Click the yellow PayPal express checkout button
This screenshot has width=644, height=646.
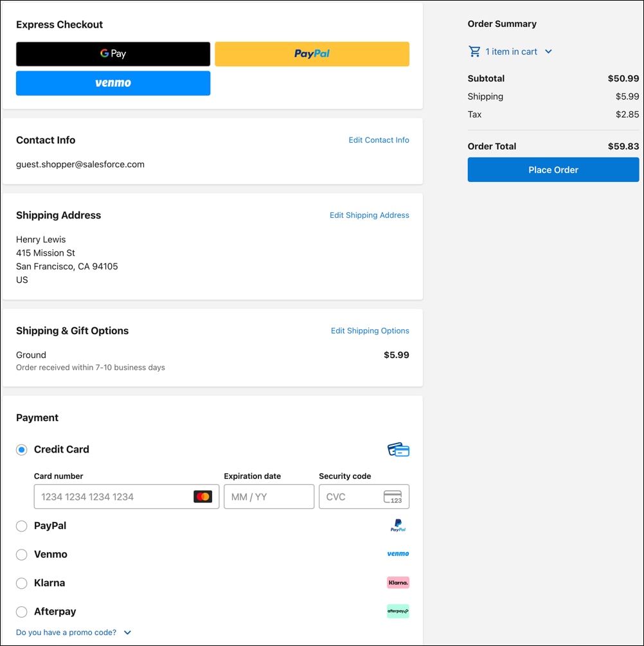point(312,54)
